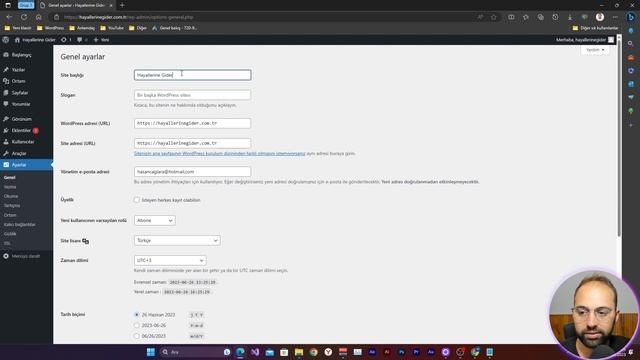Open Sayfalar menu in the sidebar
The height and width of the screenshot is (360, 640).
pyautogui.click(x=27, y=93)
